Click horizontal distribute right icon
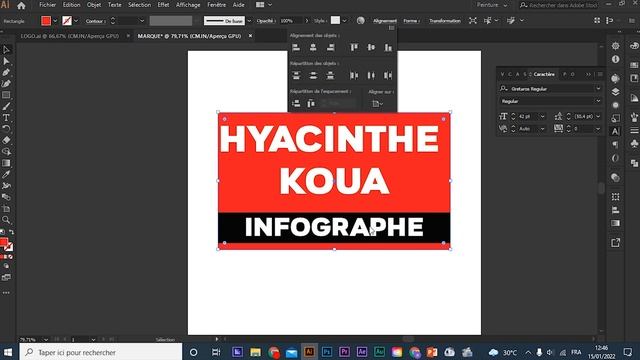 [388, 76]
